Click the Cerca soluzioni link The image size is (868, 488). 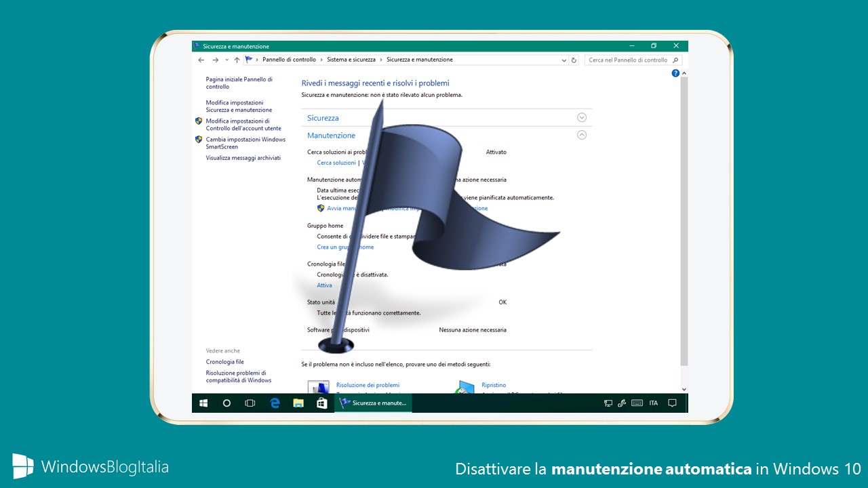click(x=336, y=163)
